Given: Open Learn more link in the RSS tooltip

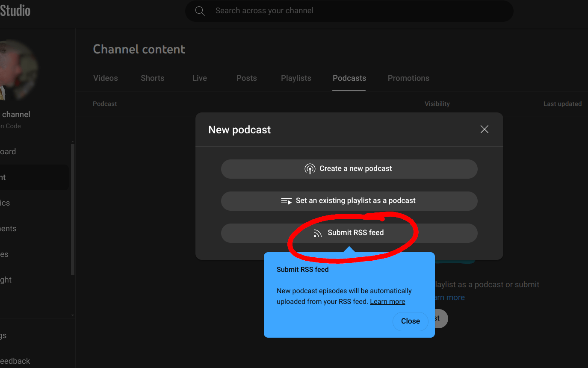Looking at the screenshot, I should (387, 301).
